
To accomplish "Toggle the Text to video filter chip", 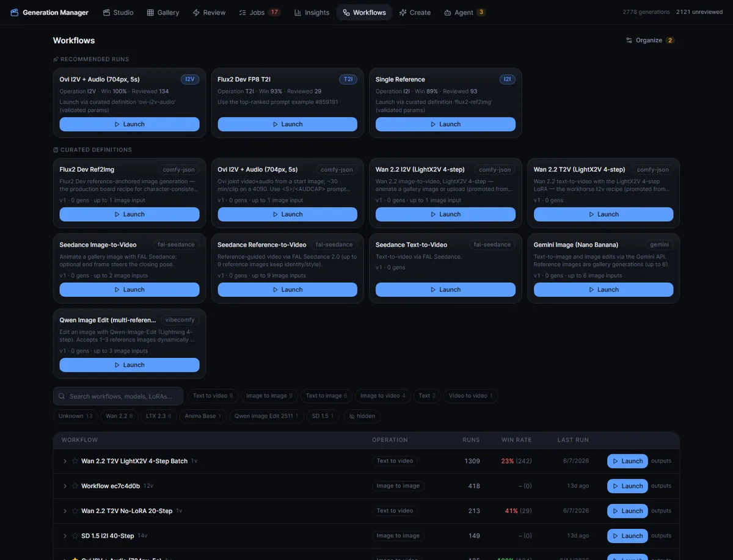I will [213, 396].
